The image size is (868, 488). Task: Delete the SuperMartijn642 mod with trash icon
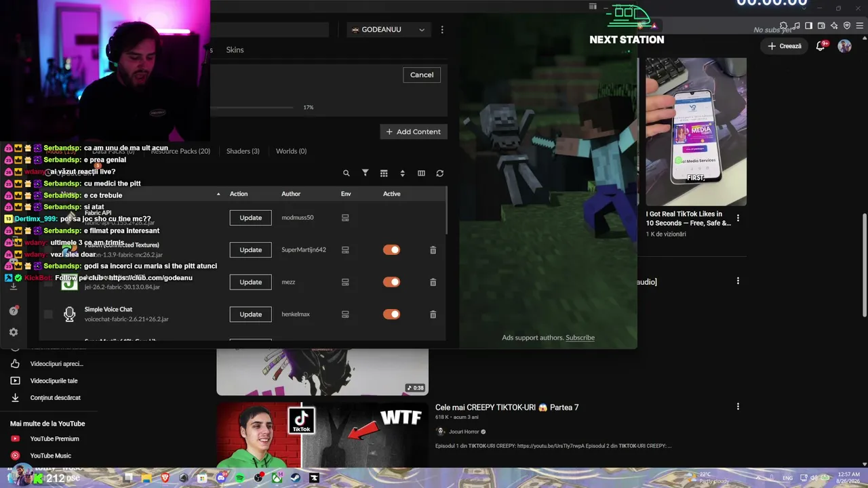tap(433, 250)
